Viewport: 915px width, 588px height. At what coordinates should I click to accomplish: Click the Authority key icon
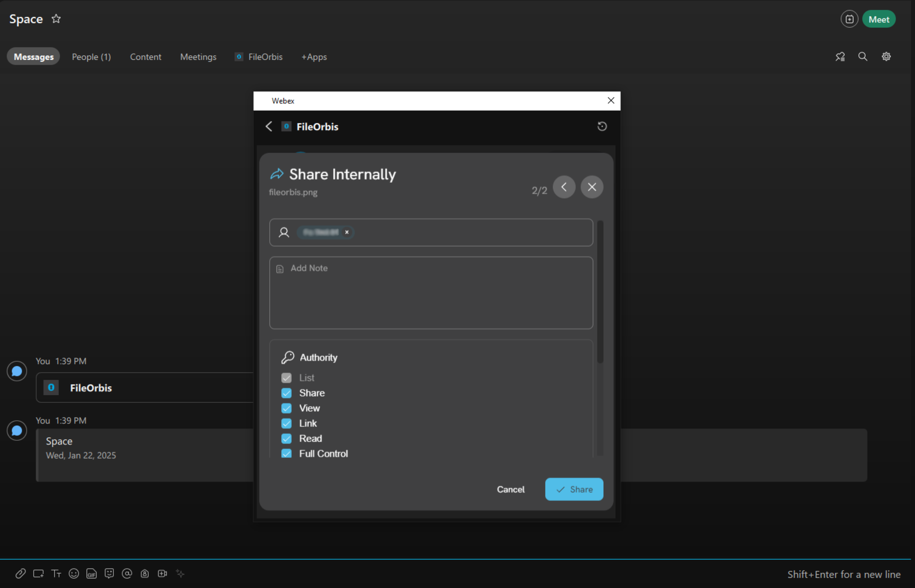point(288,357)
